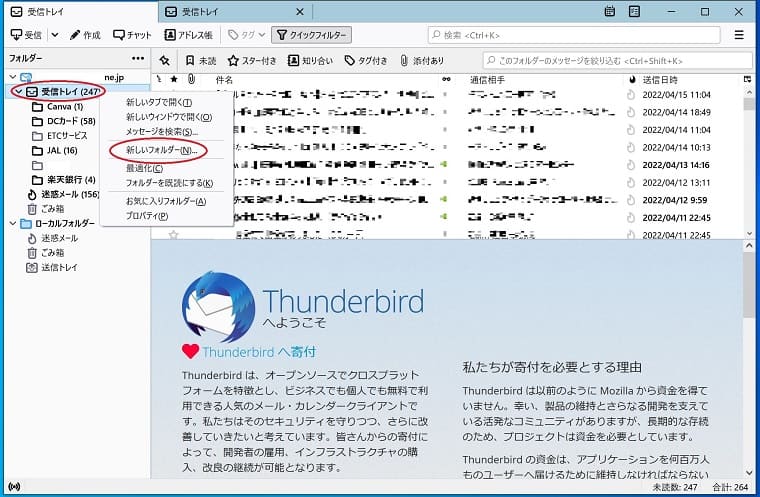760x497 pixels.
Task: Close the second 受信トレイ tab
Action: pyautogui.click(x=300, y=12)
